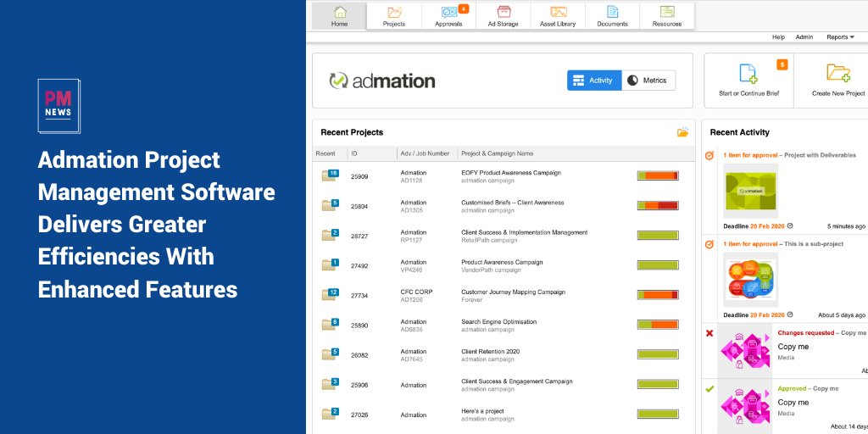This screenshot has height=434, width=868.
Task: Sort by the ID column header
Action: 354,153
